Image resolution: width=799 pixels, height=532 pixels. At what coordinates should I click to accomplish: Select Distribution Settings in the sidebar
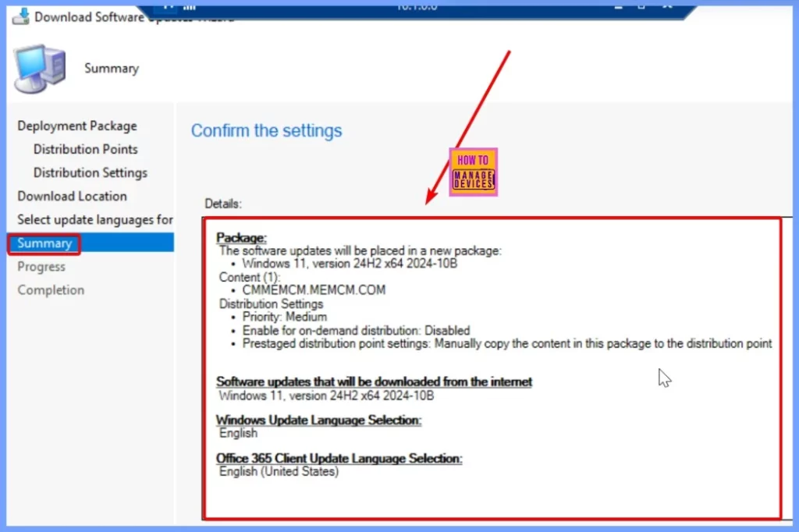tap(91, 172)
